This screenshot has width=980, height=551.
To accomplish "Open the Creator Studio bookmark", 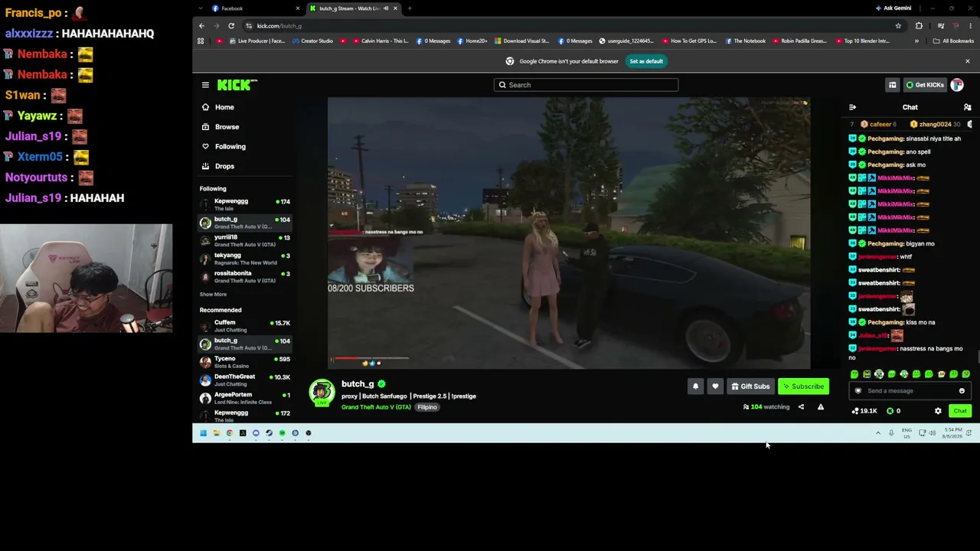I will coord(313,41).
